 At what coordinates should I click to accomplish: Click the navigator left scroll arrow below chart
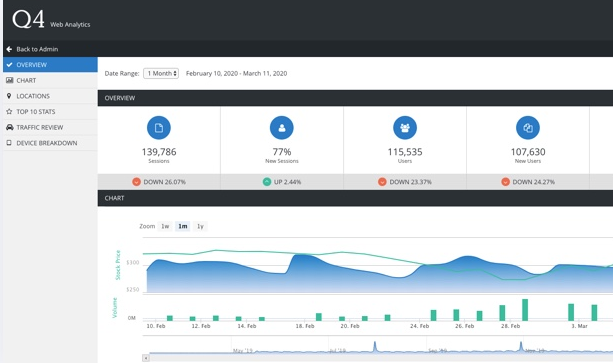146,358
